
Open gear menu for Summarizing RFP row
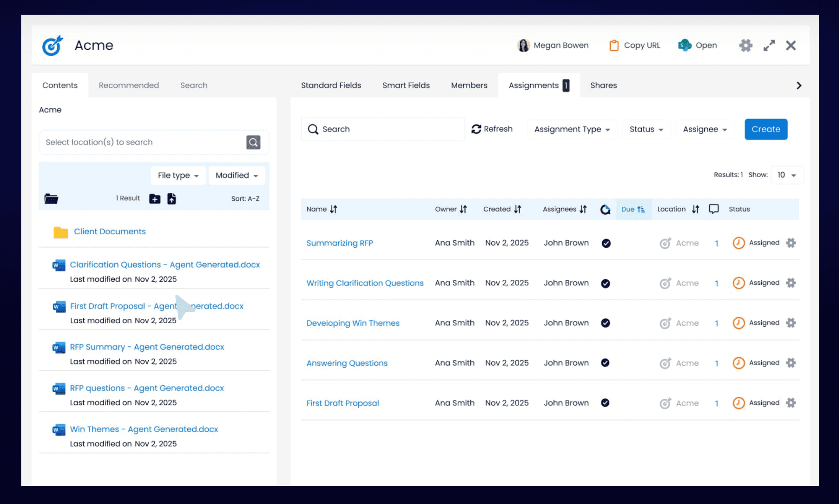coord(791,243)
